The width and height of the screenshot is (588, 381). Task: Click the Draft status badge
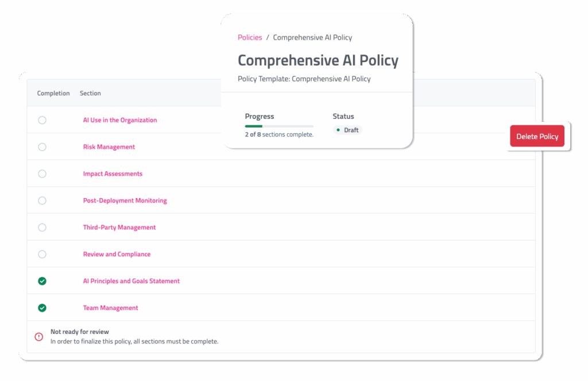tap(348, 130)
